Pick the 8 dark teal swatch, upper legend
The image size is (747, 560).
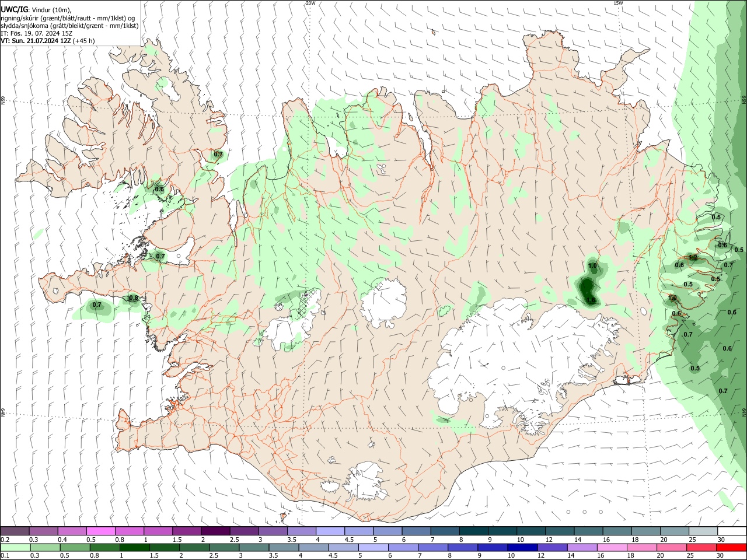pyautogui.click(x=474, y=531)
